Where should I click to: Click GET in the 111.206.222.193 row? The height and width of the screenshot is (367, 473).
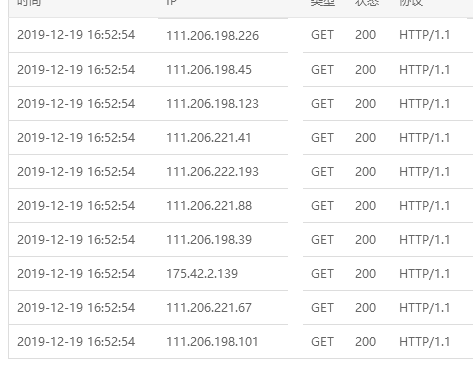point(322,172)
